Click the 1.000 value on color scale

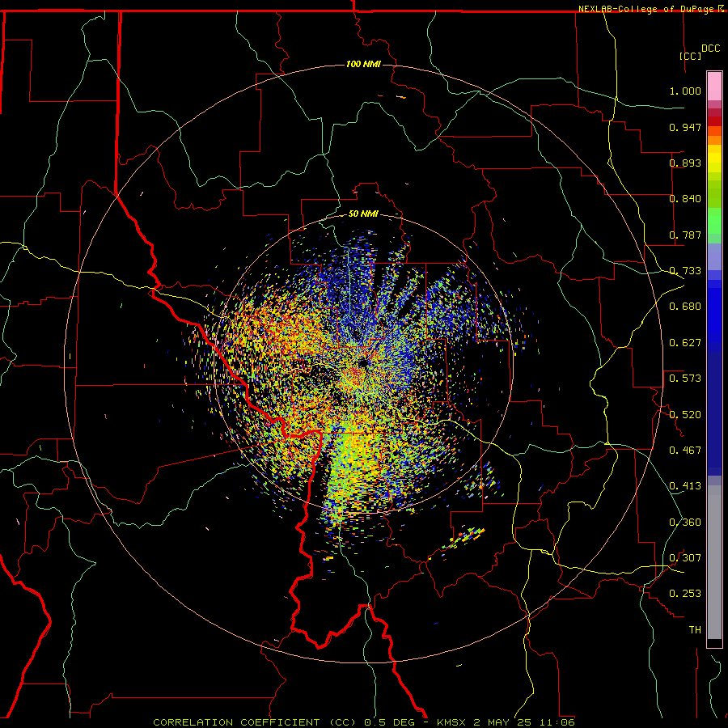tap(685, 91)
